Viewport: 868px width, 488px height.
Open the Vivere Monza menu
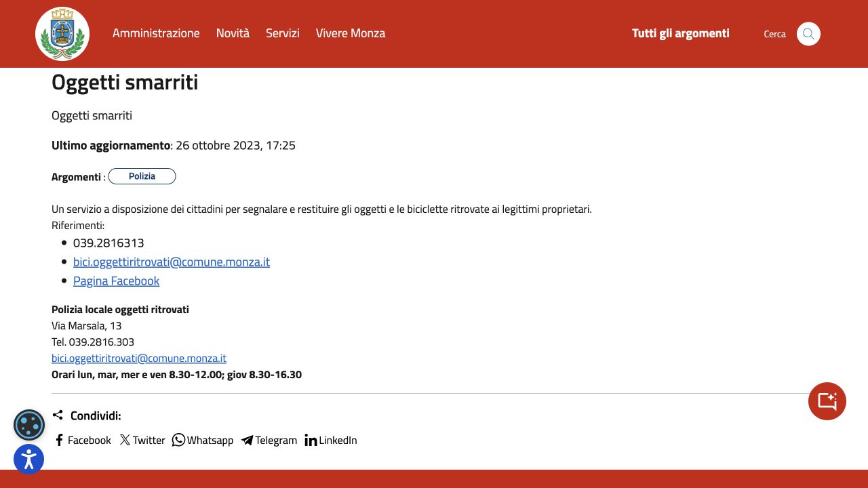pos(351,33)
